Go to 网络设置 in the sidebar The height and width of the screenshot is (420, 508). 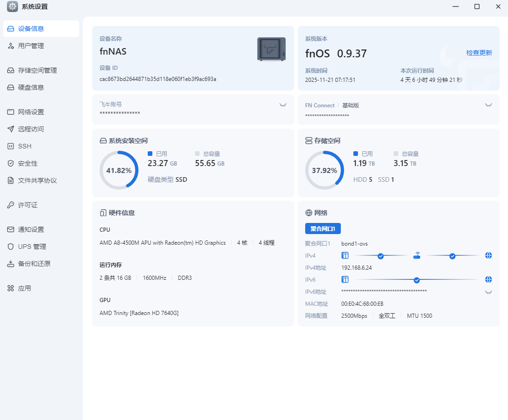31,112
